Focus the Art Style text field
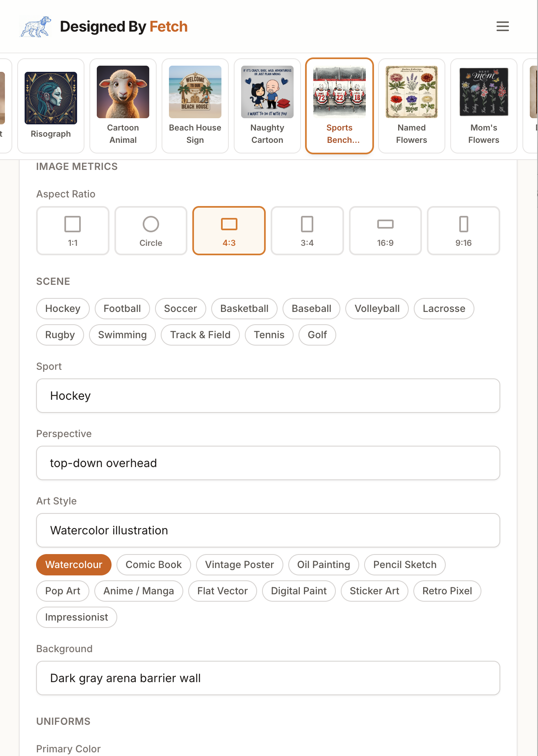The height and width of the screenshot is (756, 538). pyautogui.click(x=268, y=530)
